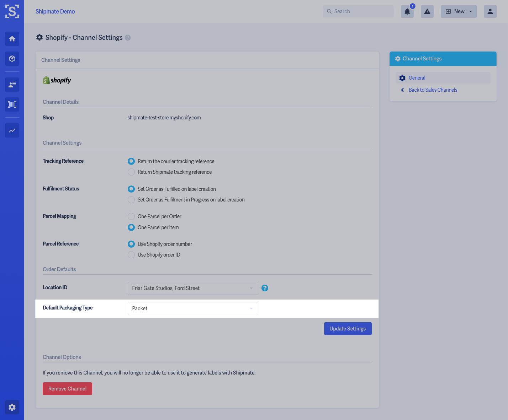Open the analytics chart icon in sidebar
Viewport: 508px width, 420px height.
click(12, 130)
